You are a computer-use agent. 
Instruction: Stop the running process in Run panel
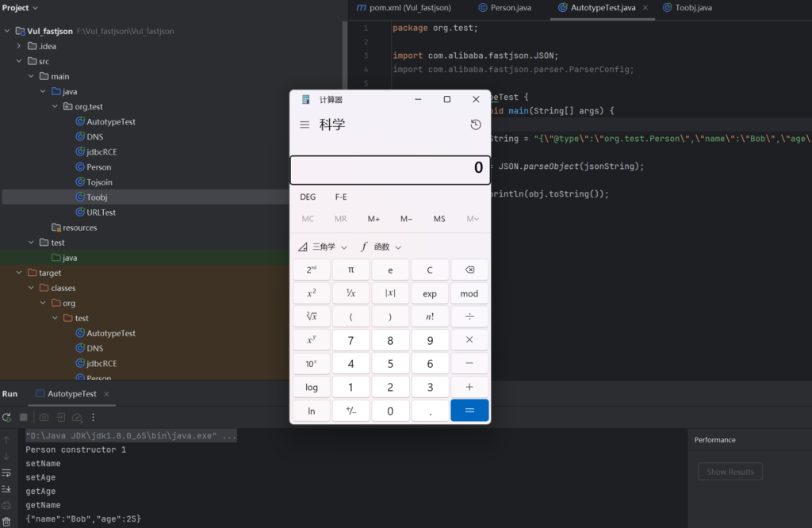(x=23, y=417)
